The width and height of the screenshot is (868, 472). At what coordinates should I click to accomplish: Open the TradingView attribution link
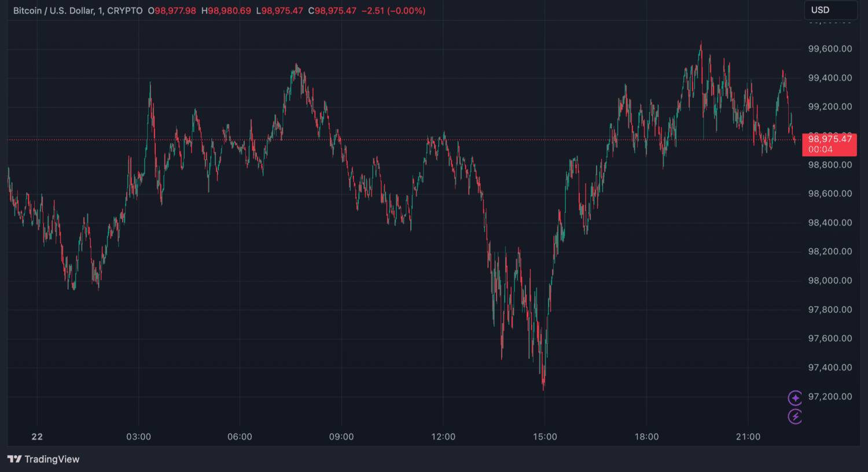[52, 459]
